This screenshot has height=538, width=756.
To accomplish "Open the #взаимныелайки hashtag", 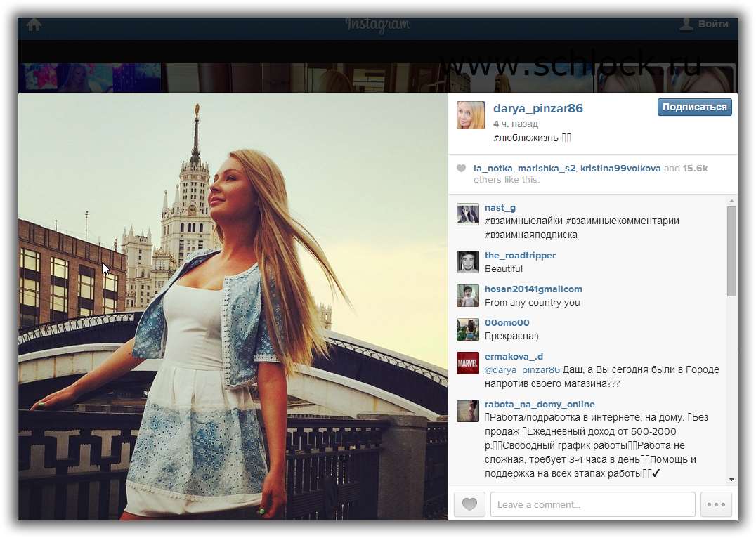I will pyautogui.click(x=523, y=221).
